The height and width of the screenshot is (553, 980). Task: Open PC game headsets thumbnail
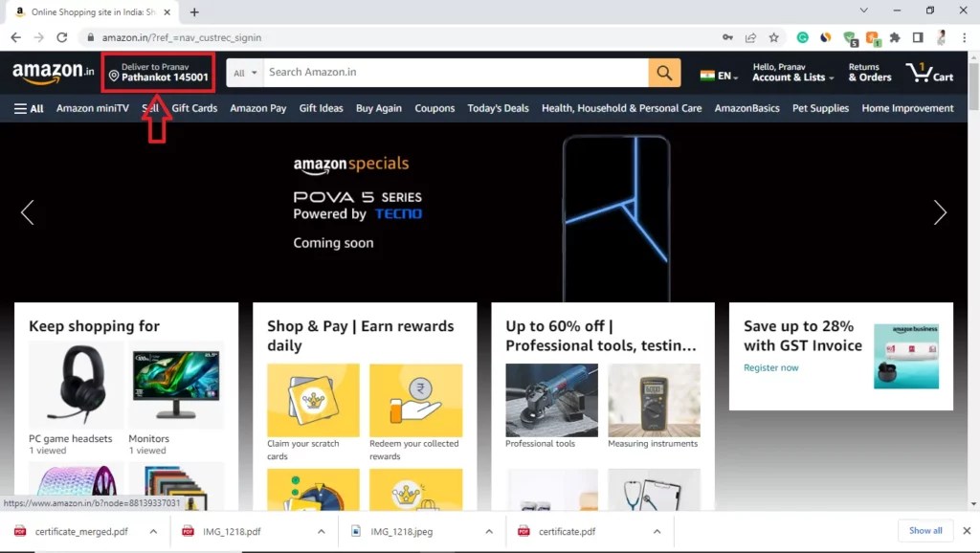point(77,385)
